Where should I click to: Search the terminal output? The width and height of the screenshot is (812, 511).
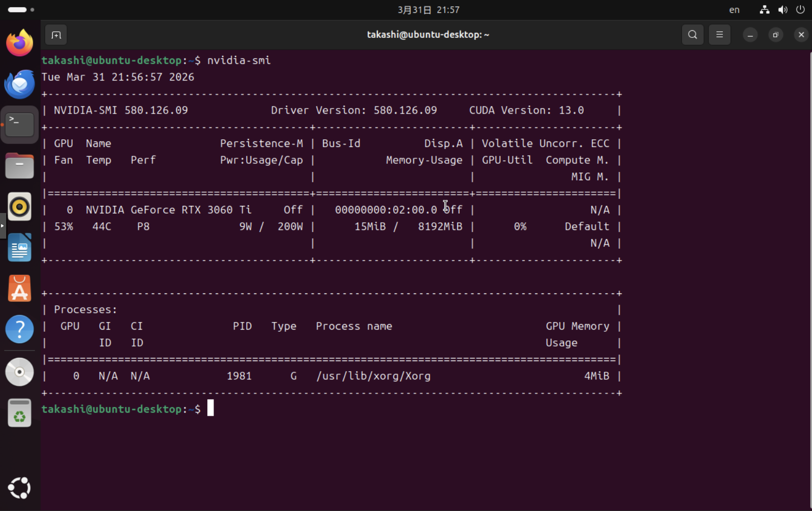pos(693,35)
